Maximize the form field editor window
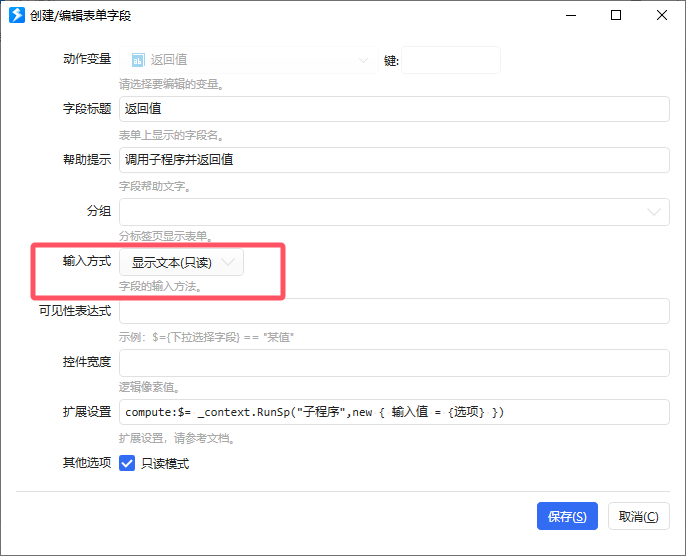The width and height of the screenshot is (686, 556). coord(616,15)
